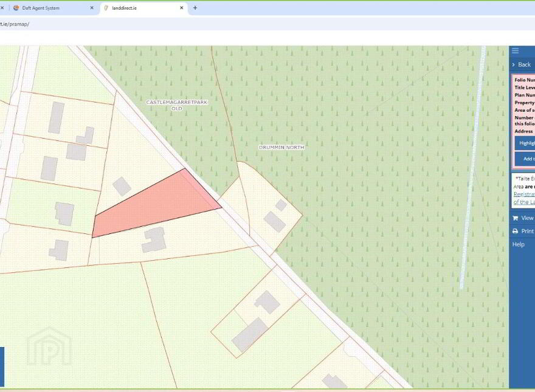Open View with the shopping cart icon
Image resolution: width=535 pixels, height=392 pixels.
[x=523, y=218]
